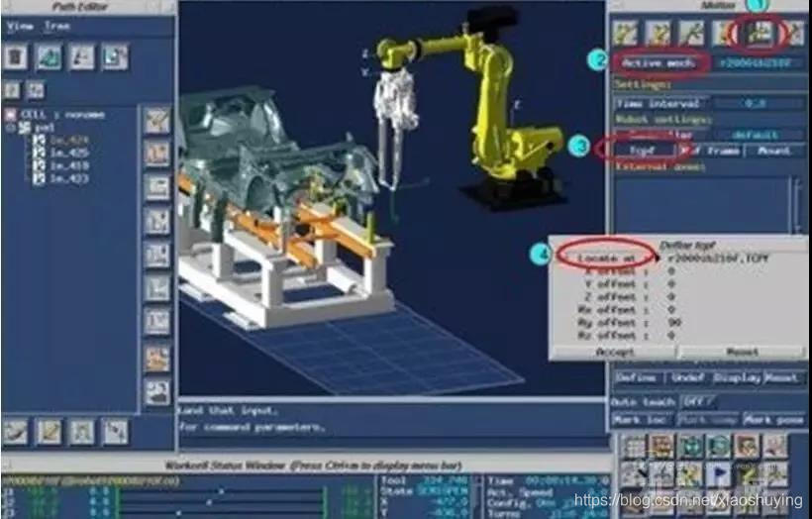Click the last icon in Path Editor's top row
812x519 pixels.
pos(115,57)
